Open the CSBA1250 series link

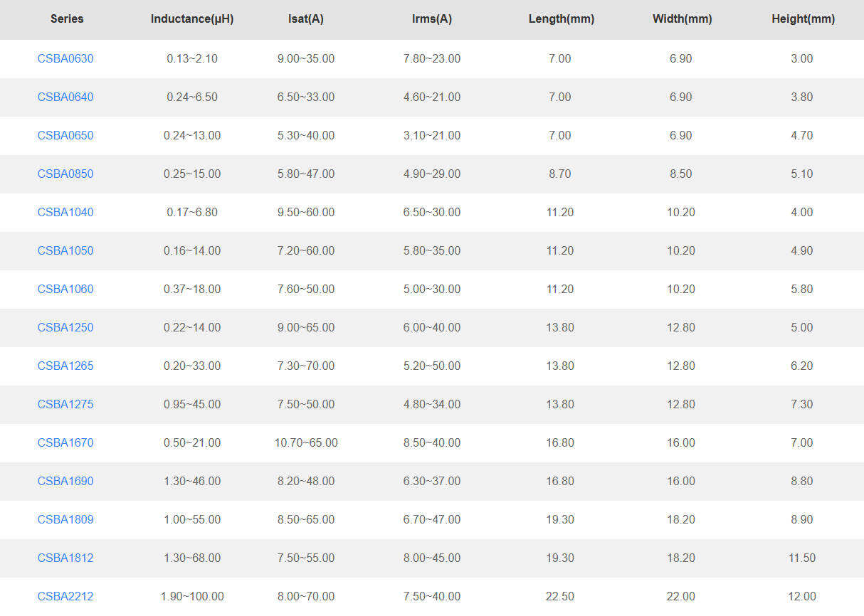tap(65, 327)
